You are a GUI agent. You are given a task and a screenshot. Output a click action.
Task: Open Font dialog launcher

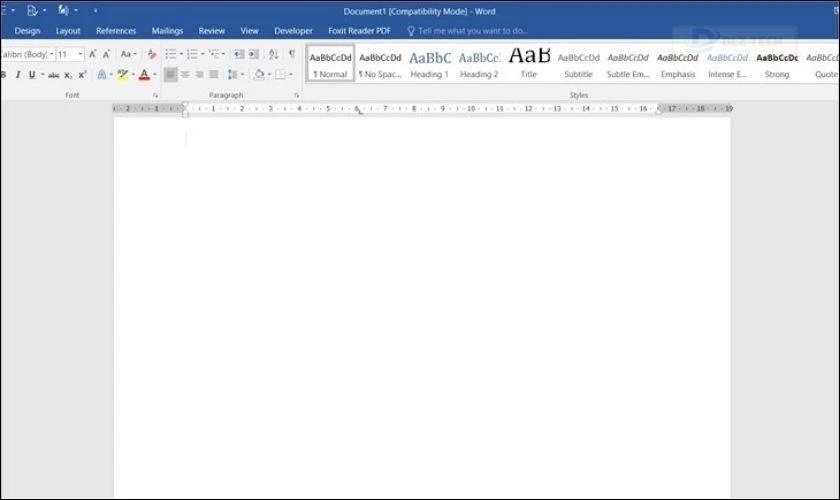tap(155, 95)
